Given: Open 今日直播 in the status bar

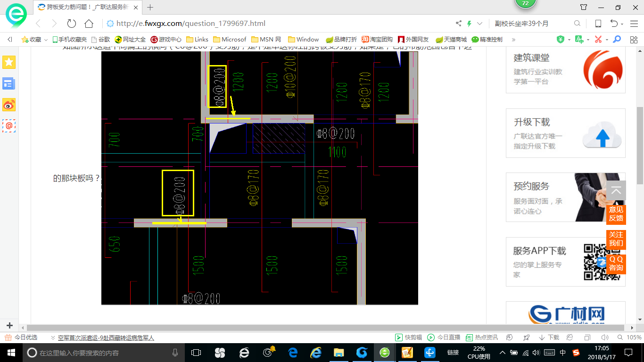Looking at the screenshot, I should (444, 337).
